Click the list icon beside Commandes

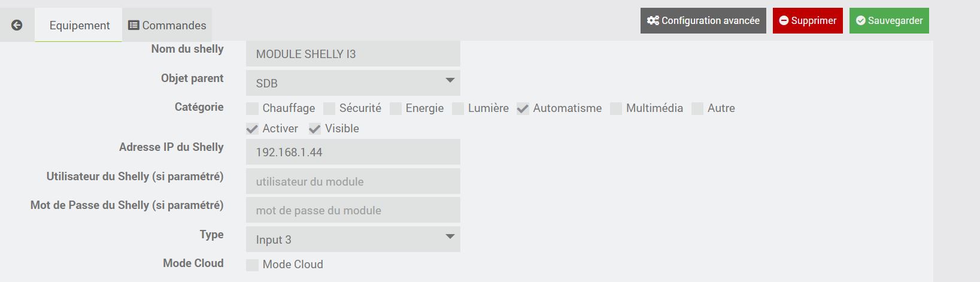[x=134, y=25]
